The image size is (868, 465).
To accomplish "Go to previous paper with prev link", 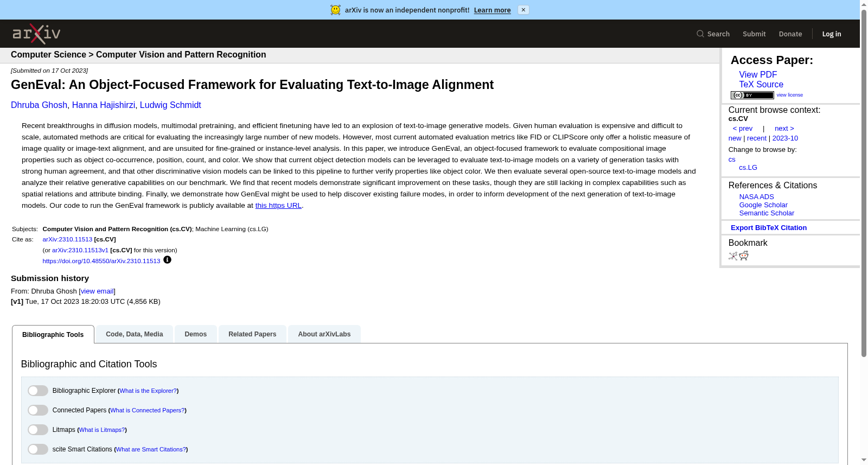I will [x=743, y=129].
